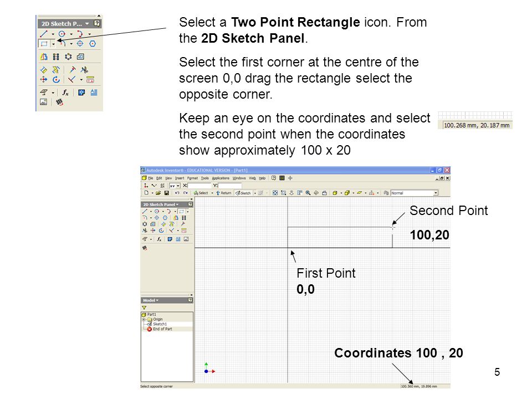Click Insert AutoCAD file icon in enlarged panel
Screen dimensions: 532x399
tap(81, 93)
